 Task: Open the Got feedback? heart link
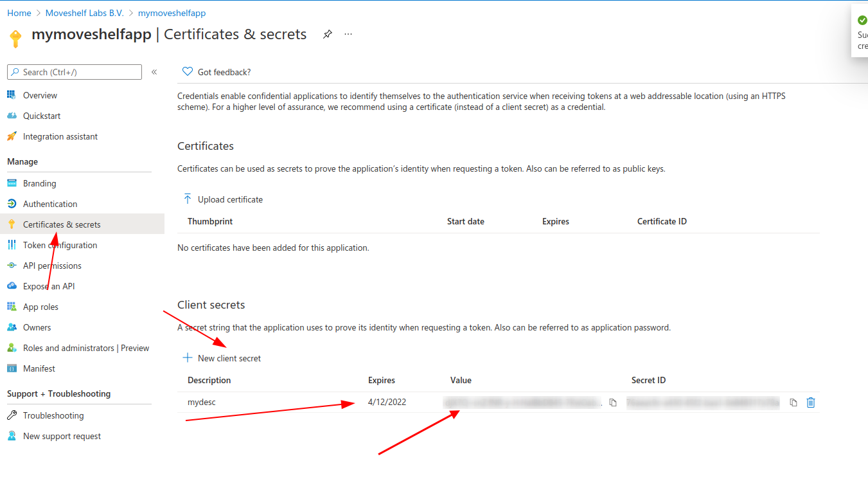click(217, 72)
